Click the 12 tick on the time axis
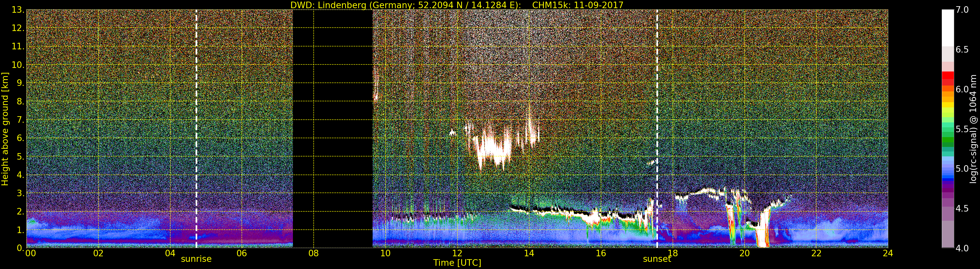The image size is (980, 269). point(457,253)
